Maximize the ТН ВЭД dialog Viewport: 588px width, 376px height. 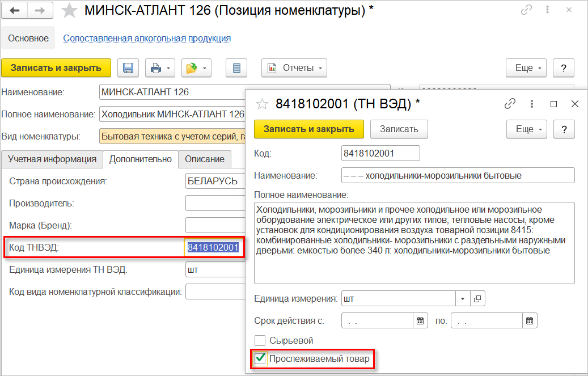pos(553,104)
